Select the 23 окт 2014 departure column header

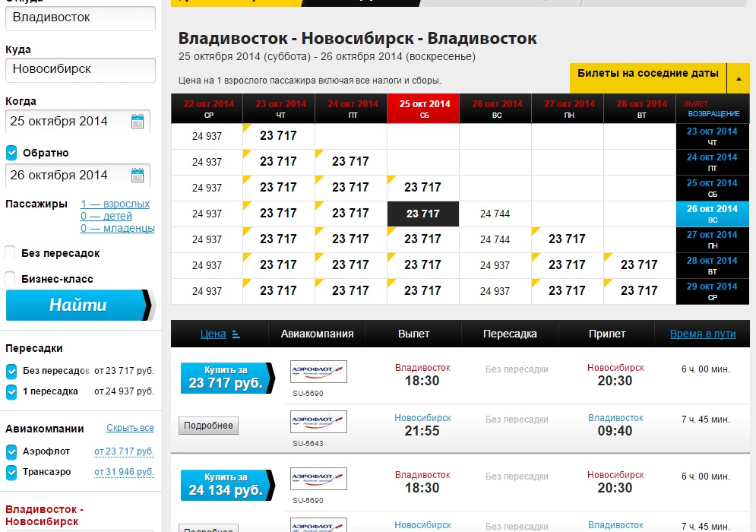[x=279, y=109]
